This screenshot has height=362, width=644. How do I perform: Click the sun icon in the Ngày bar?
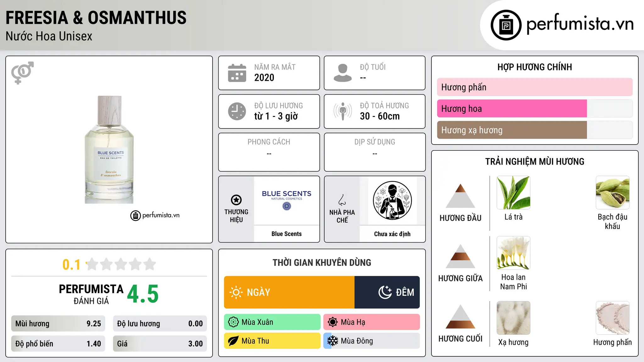tap(236, 292)
